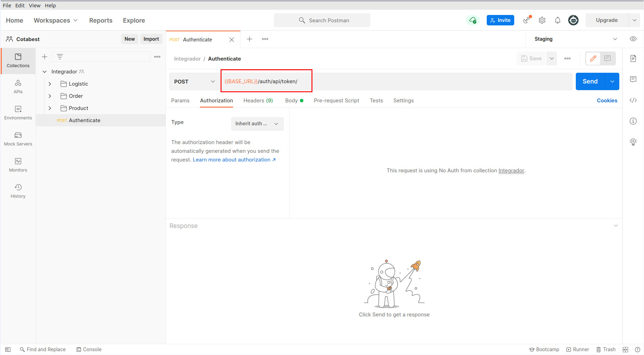Switch to the Body tab

click(x=294, y=101)
